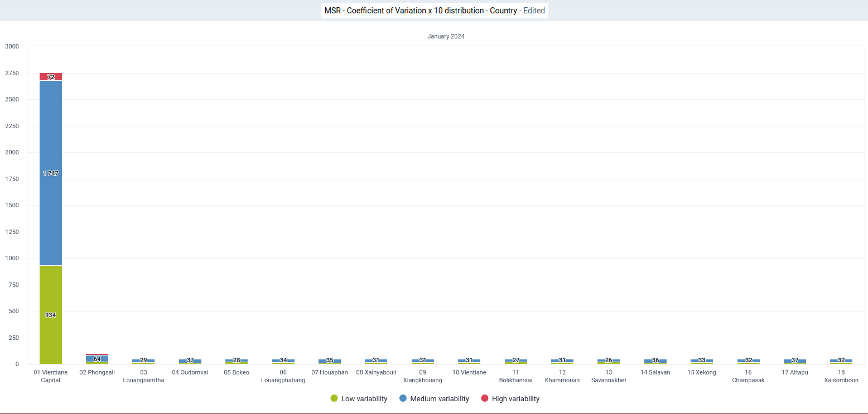Click the 06 Louangphabang axis label
The image size is (868, 414).
coord(283,376)
